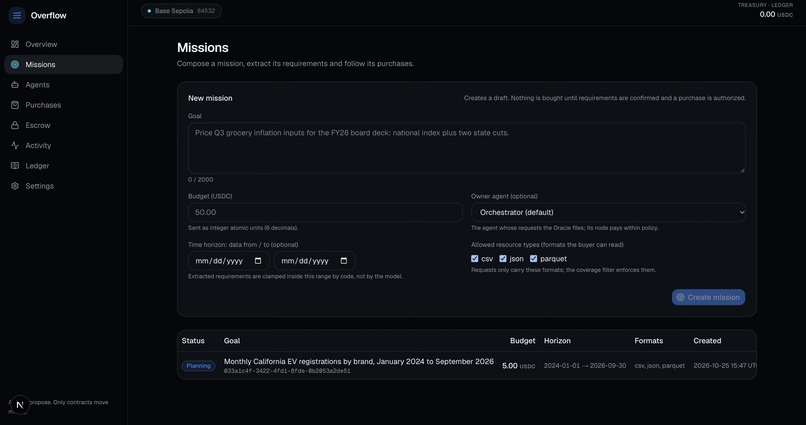
Task: Click the Overflow brand name
Action: 48,15
